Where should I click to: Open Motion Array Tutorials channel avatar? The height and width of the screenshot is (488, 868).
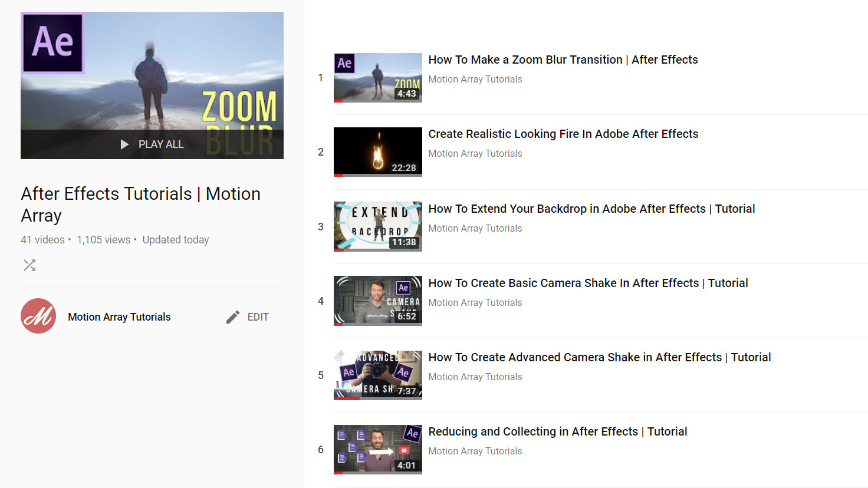(x=38, y=316)
